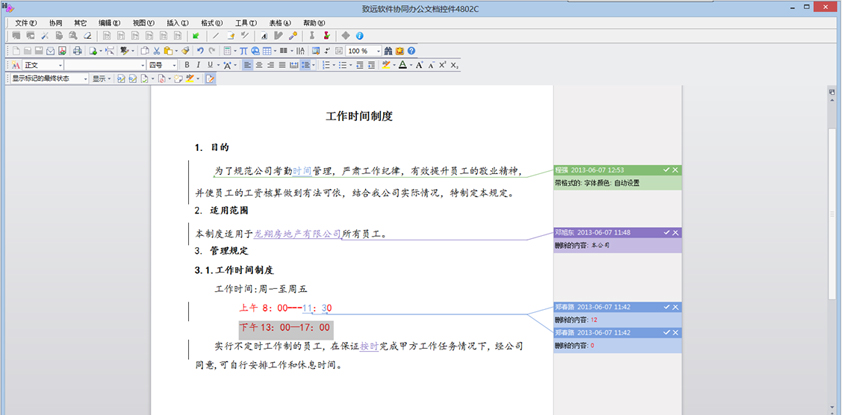This screenshot has height=415, width=842.
Task: Accept 郑旭东's deletion of 本公司
Action: [666, 232]
